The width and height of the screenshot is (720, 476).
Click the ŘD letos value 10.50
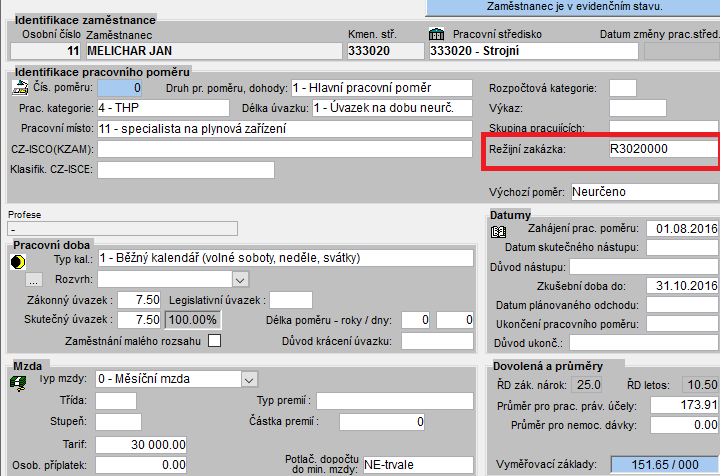pyautogui.click(x=700, y=385)
